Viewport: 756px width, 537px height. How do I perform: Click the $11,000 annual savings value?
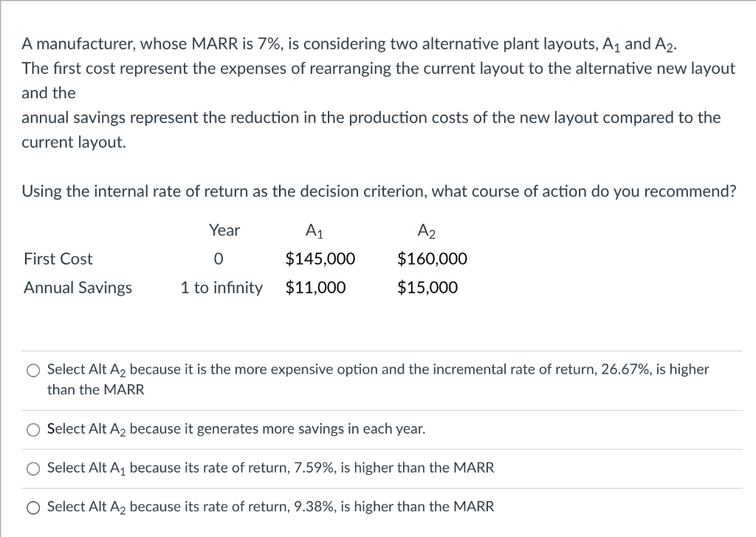click(x=315, y=288)
